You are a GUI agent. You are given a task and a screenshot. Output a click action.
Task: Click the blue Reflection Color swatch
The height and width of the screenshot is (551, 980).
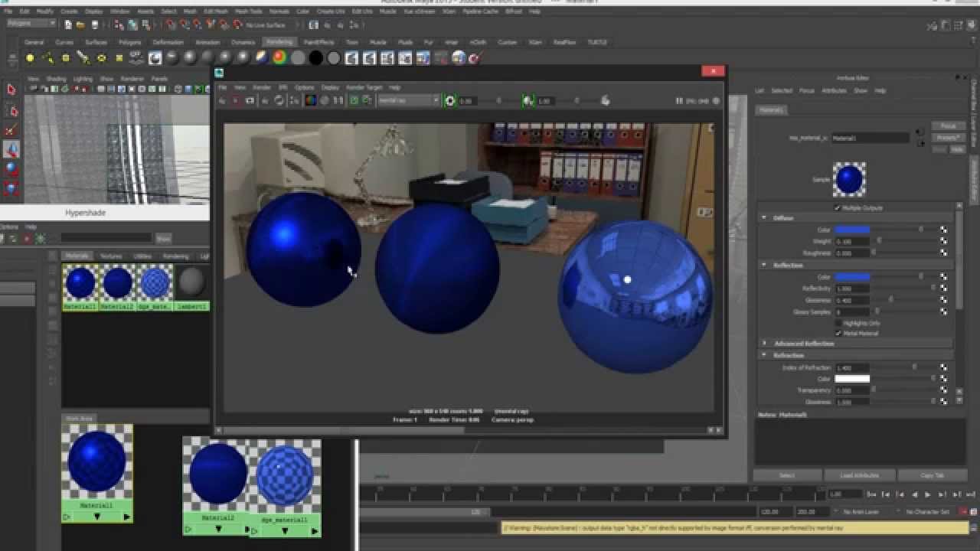pyautogui.click(x=851, y=276)
